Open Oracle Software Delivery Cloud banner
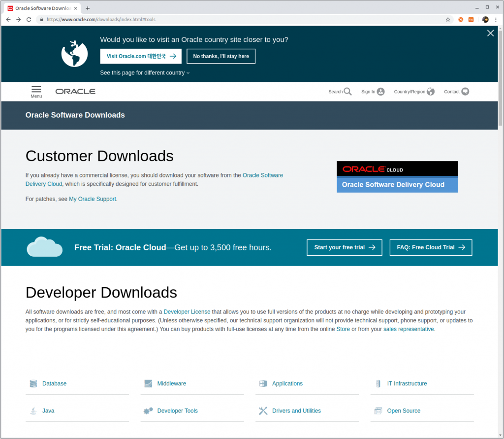This screenshot has width=504, height=439. [397, 177]
